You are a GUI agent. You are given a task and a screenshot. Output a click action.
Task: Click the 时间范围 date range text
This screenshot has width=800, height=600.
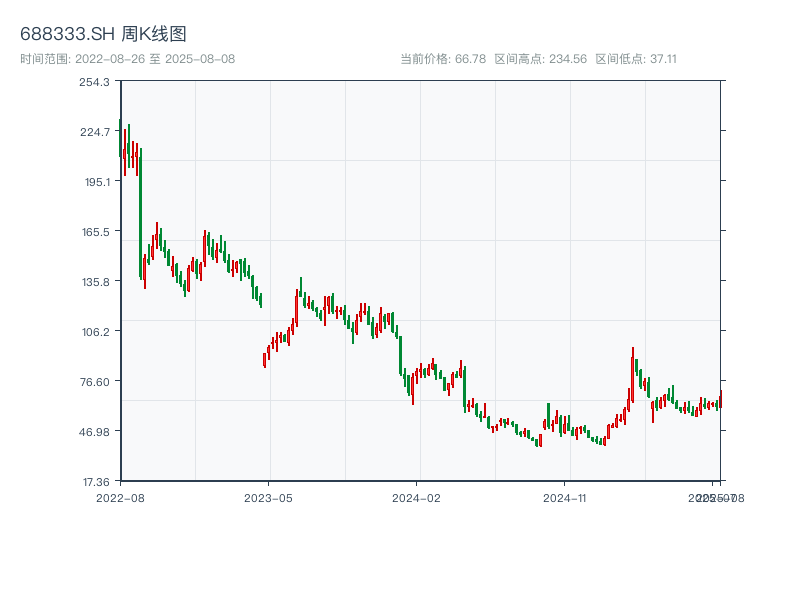coord(127,59)
